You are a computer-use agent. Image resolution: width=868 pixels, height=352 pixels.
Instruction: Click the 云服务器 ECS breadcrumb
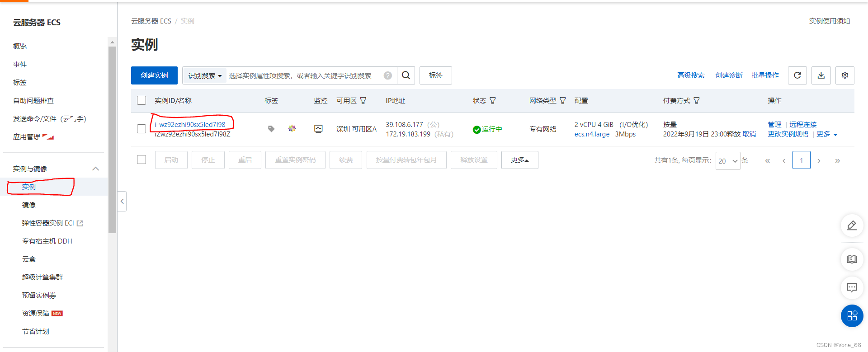click(151, 21)
